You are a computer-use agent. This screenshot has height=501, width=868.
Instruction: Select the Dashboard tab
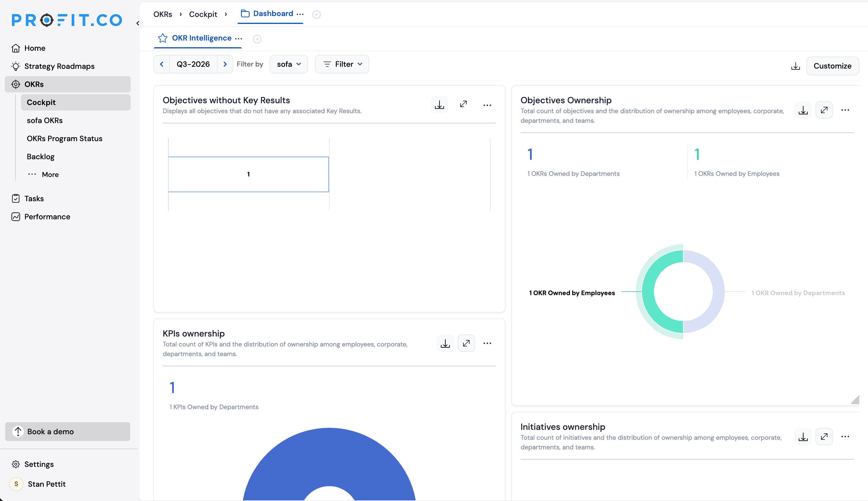click(x=267, y=13)
